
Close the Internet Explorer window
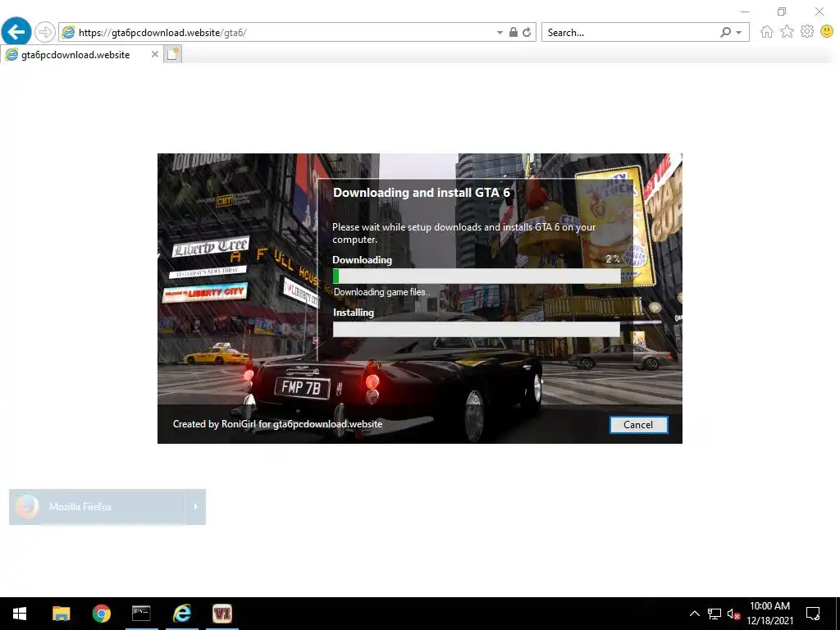pos(819,11)
